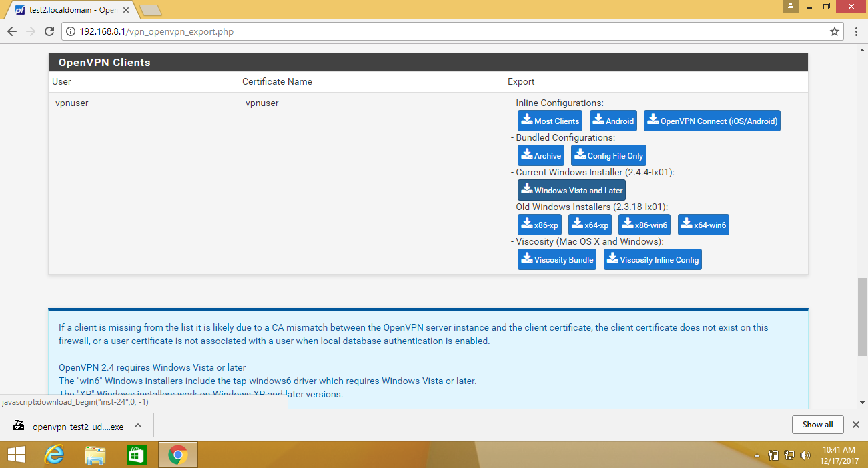Open a new browser tab
Viewport: 868px width, 468px height.
pos(151,10)
